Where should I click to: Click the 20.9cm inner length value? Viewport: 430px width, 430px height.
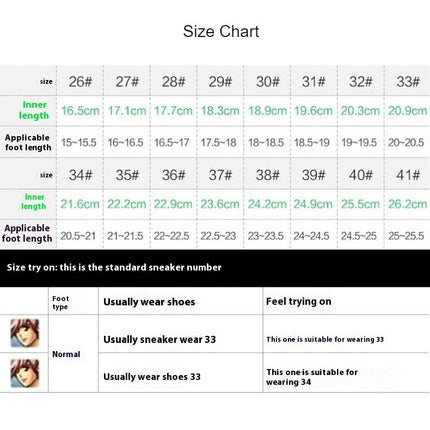[x=407, y=111]
